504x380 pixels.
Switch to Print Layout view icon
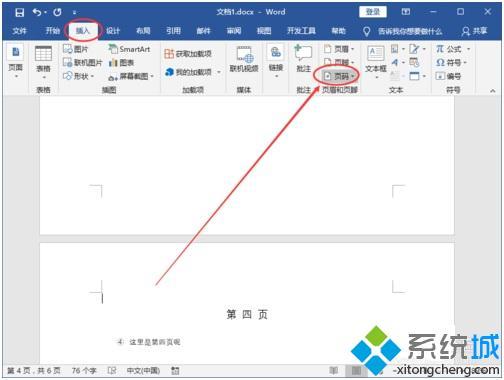[x=356, y=370]
